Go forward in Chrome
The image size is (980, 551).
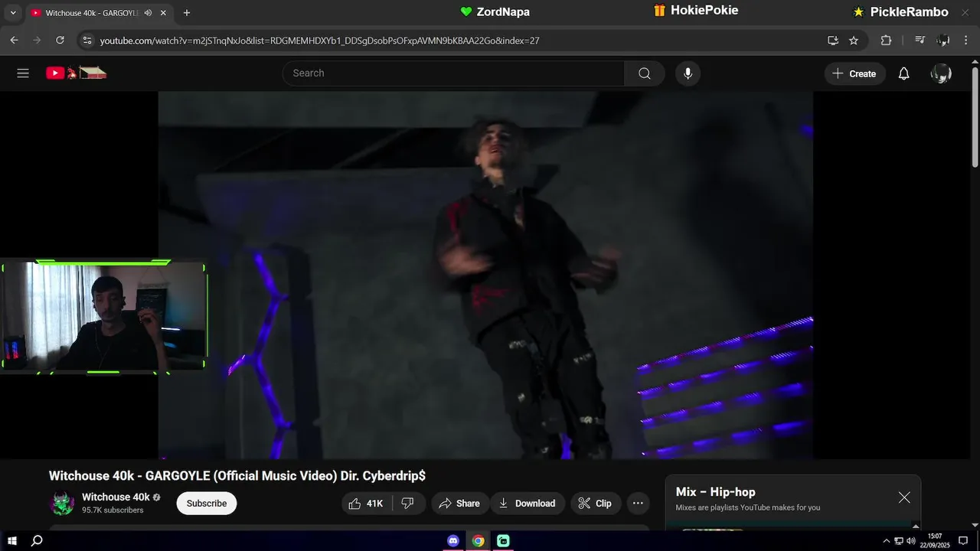click(37, 41)
